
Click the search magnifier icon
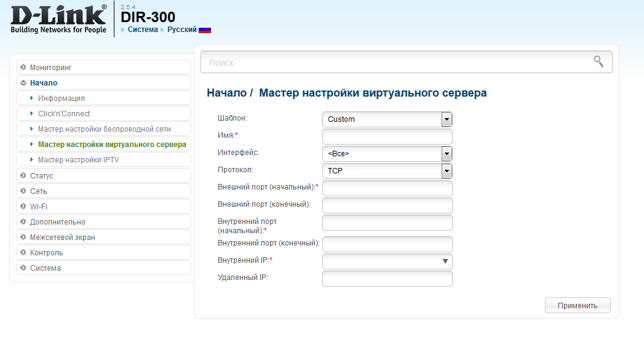point(598,62)
